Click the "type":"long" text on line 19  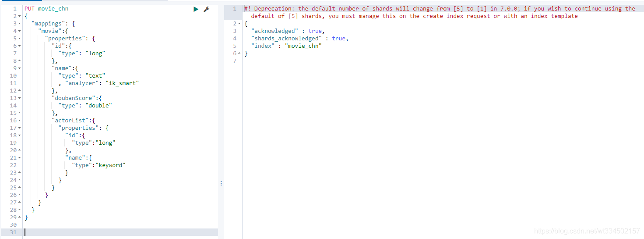94,143
